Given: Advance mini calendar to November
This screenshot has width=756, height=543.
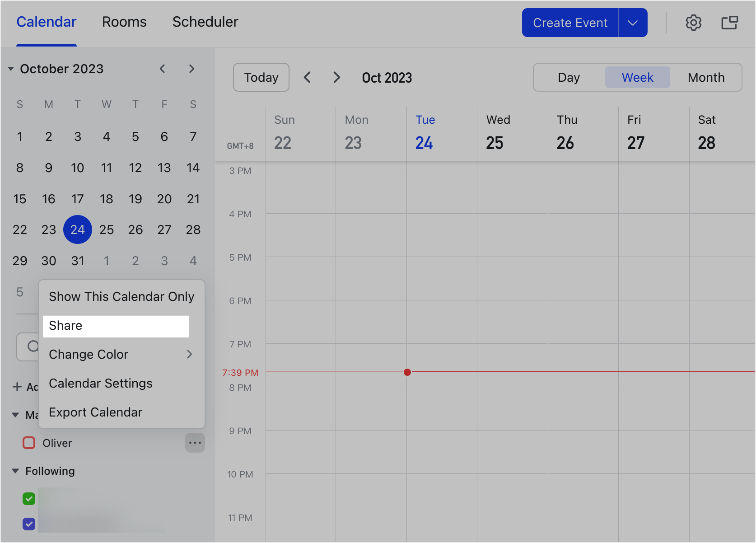Looking at the screenshot, I should pos(191,69).
